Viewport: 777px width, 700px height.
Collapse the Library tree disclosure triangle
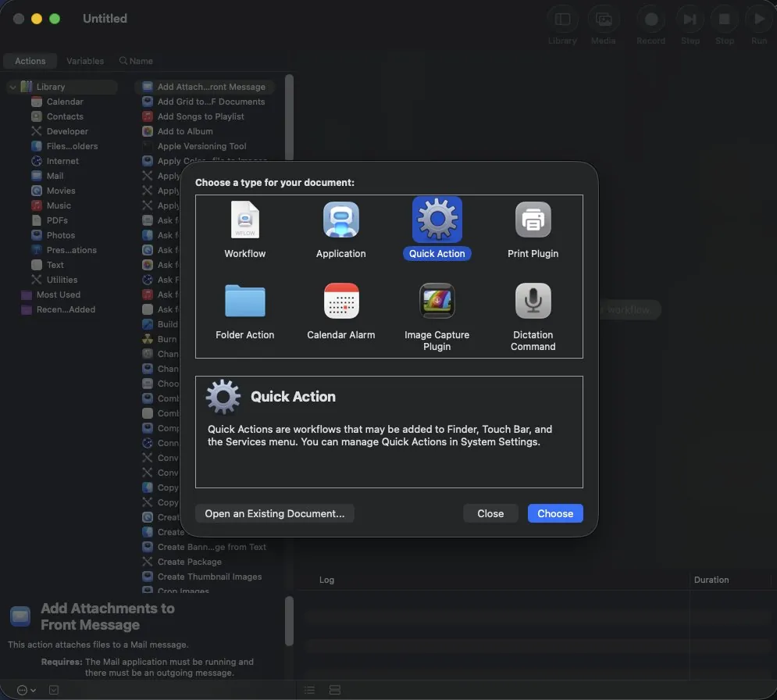12,87
